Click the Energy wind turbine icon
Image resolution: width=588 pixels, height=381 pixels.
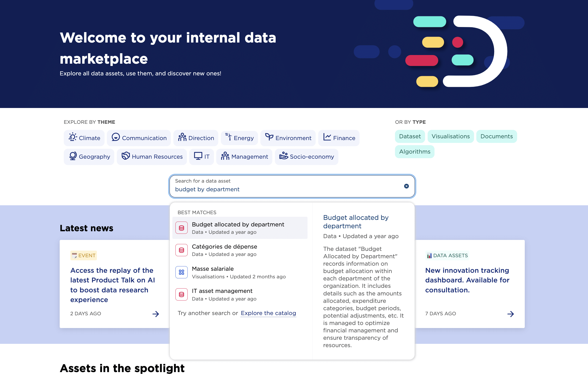tap(228, 137)
